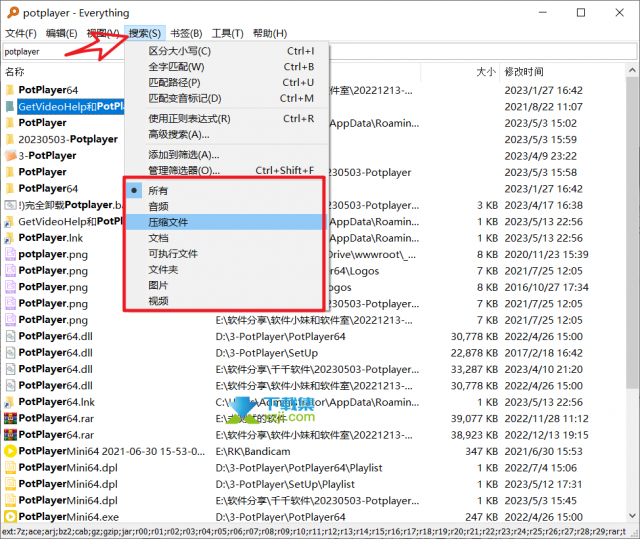Image resolution: width=640 pixels, height=539 pixels.
Task: Select the PotPlayer64.lnk file name
Action: [x=56, y=402]
